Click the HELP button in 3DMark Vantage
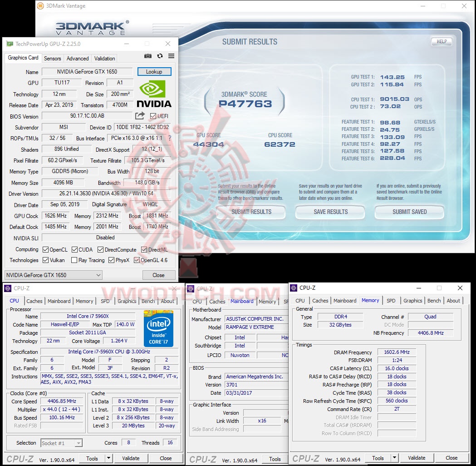The height and width of the screenshot is (466, 476). coord(442,42)
